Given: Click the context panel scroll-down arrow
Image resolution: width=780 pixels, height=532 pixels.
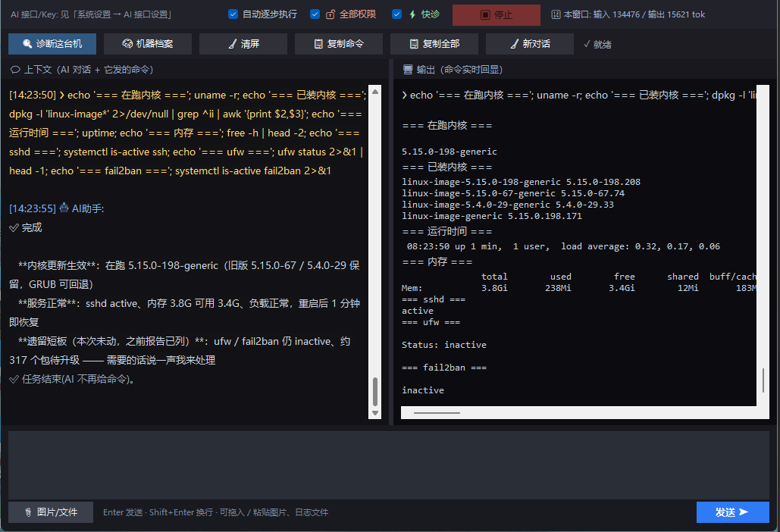Looking at the screenshot, I should 375,413.
